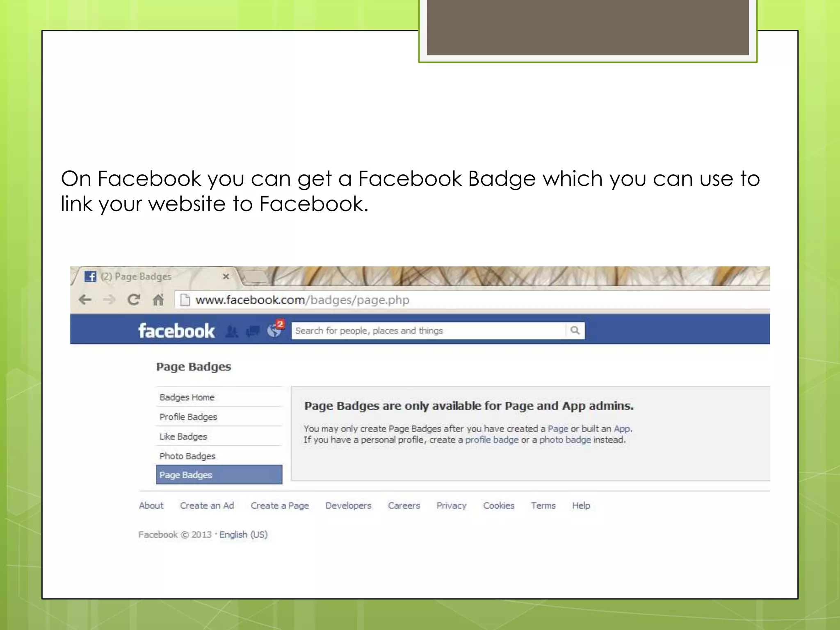The width and height of the screenshot is (840, 630).
Task: Click the browser Back arrow
Action: pyautogui.click(x=85, y=300)
